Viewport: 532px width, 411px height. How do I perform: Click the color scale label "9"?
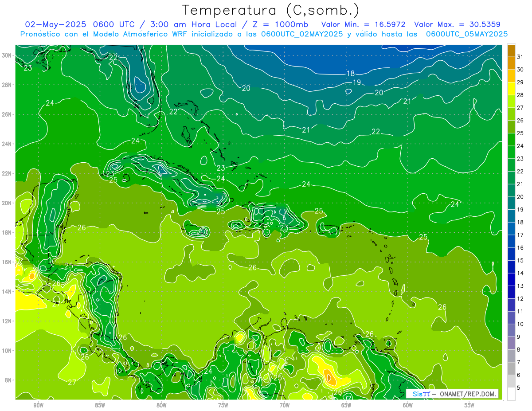click(x=519, y=337)
